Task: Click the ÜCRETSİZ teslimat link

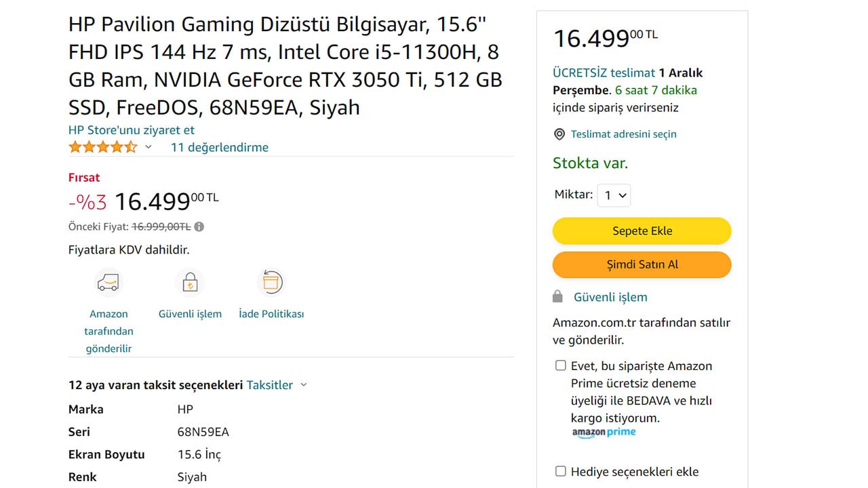Action: coord(604,73)
